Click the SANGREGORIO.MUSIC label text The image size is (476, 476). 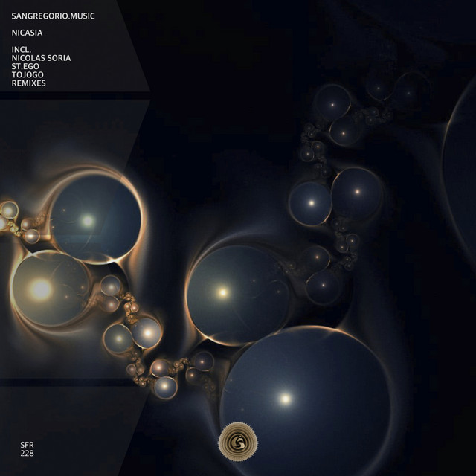[x=54, y=16]
